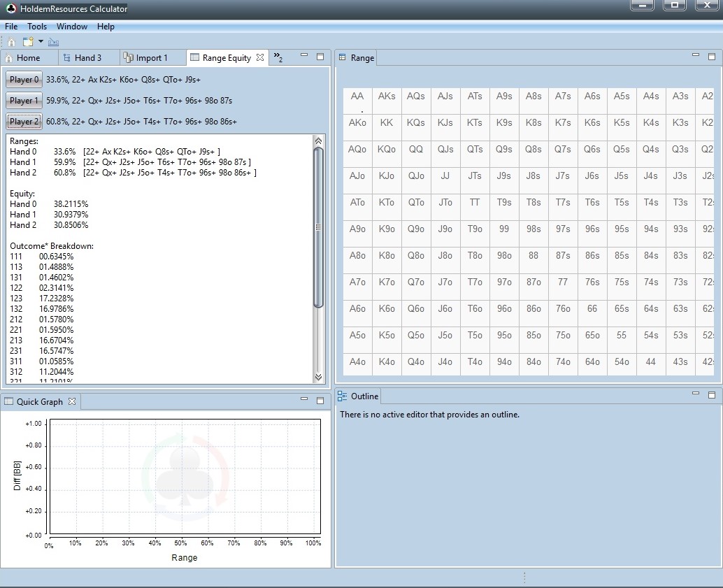Viewport: 723px width, 588px height.
Task: Select the 55 hand cell
Action: tap(622, 339)
